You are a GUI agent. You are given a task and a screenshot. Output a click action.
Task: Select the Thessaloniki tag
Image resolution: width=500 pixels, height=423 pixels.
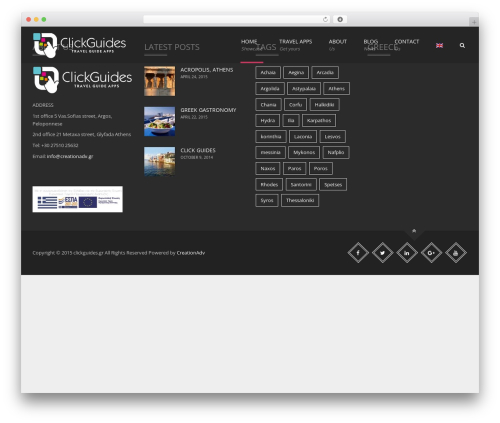(300, 200)
